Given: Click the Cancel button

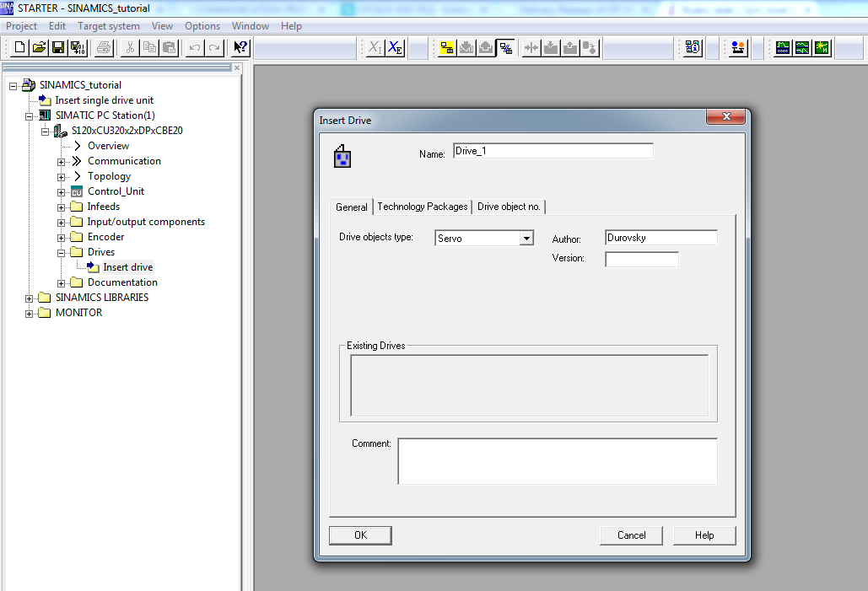Looking at the screenshot, I should tap(631, 535).
